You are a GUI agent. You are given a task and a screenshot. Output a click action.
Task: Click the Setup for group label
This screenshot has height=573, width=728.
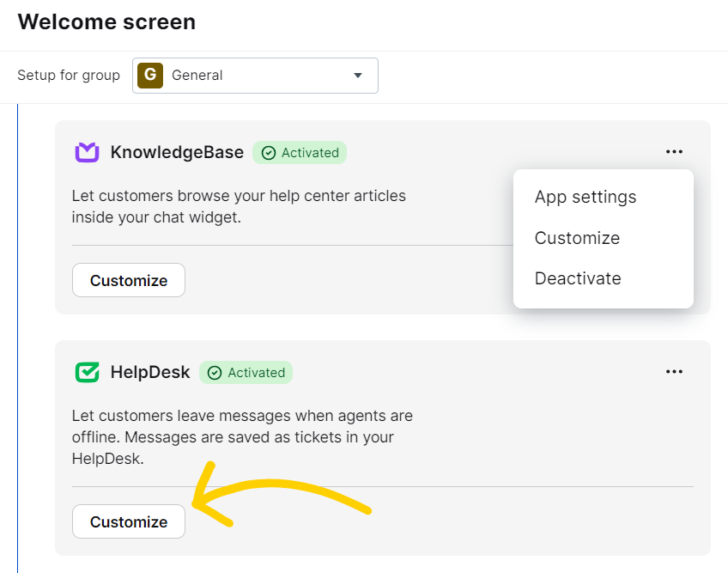click(69, 76)
